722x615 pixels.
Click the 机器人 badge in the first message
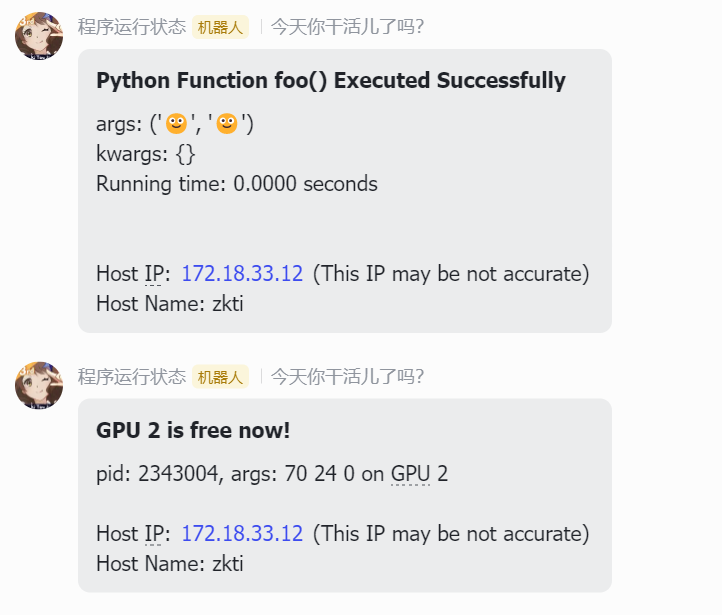click(220, 27)
